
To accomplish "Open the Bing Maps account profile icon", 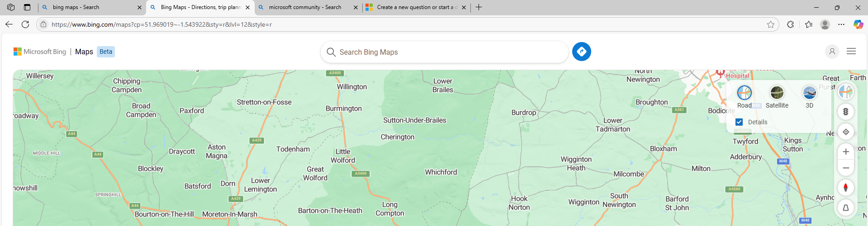I will tap(832, 52).
